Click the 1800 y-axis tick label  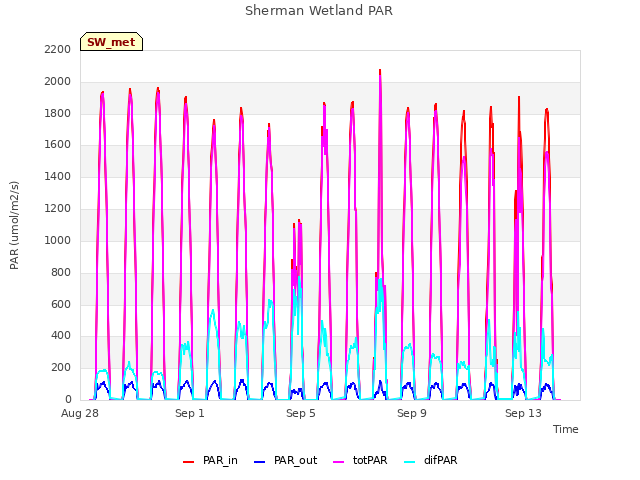click(58, 113)
